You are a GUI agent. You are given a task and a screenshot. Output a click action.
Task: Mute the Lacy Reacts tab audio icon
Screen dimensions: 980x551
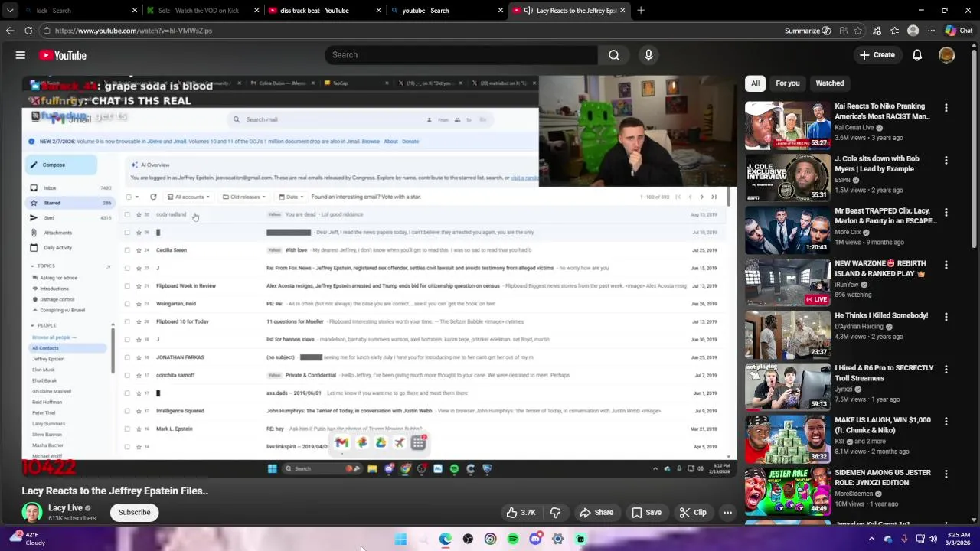coord(528,11)
